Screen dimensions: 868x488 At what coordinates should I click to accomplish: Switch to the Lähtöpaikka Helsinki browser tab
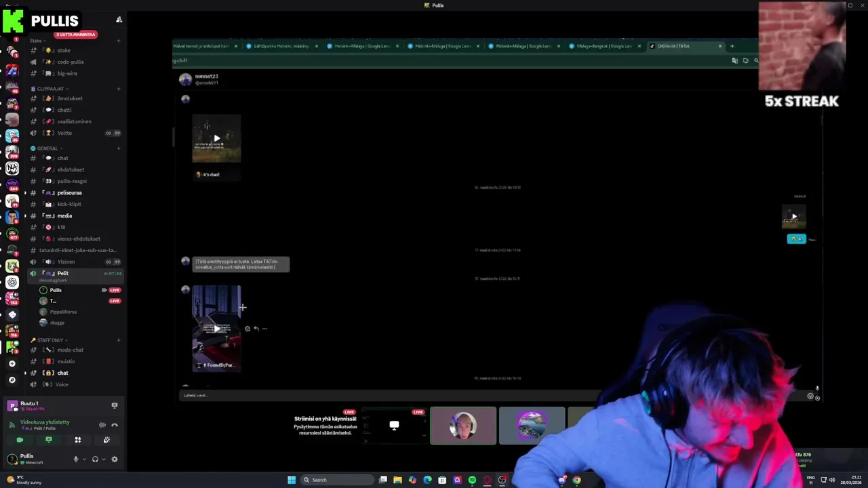(x=281, y=46)
